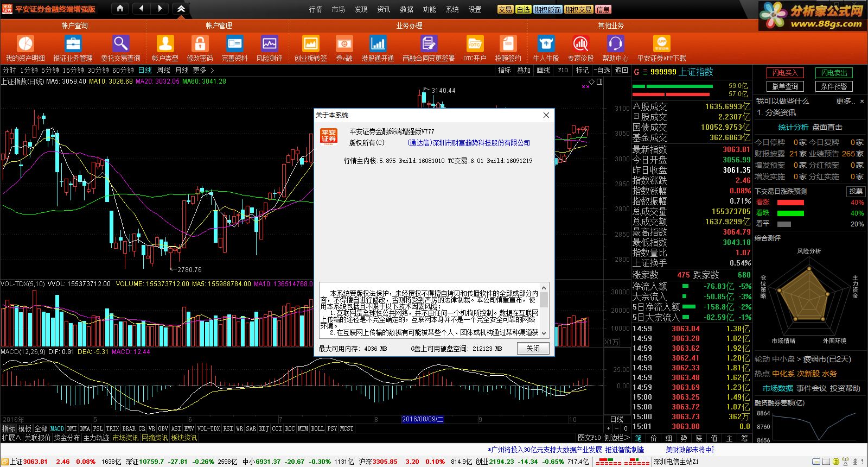The width and height of the screenshot is (868, 467).
Task: Open the 画线 drawing dropdown
Action: [x=543, y=70]
